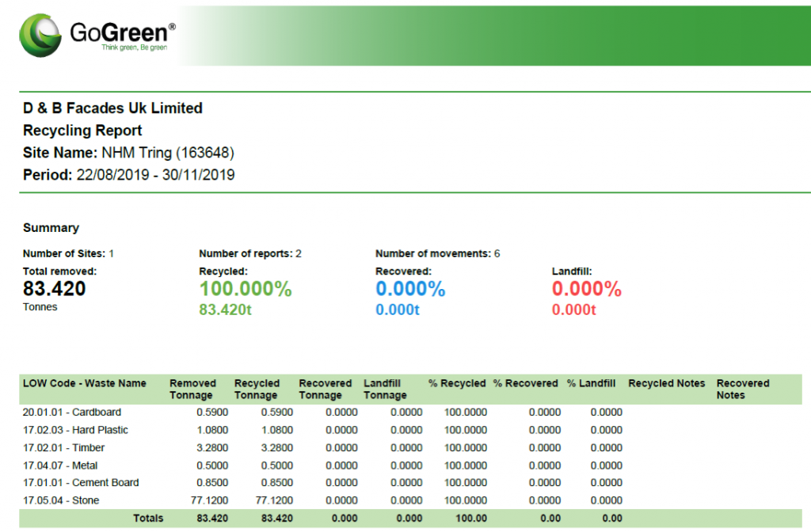
Task: Click 'Removed Tonnage' column header
Action: (193, 389)
